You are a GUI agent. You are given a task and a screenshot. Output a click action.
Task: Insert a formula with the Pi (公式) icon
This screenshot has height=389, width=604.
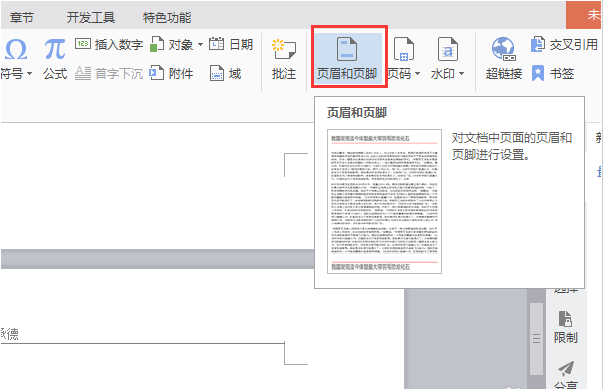(55, 49)
